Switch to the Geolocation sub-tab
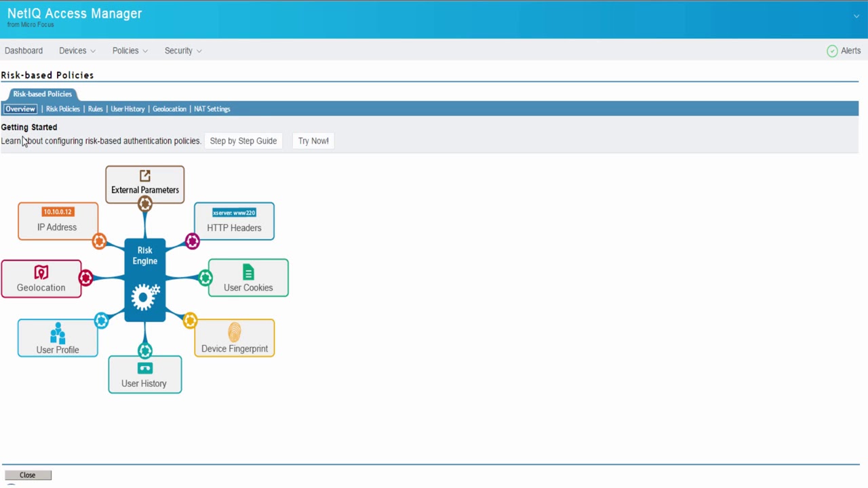Viewport: 868px width, 488px height. click(x=170, y=109)
